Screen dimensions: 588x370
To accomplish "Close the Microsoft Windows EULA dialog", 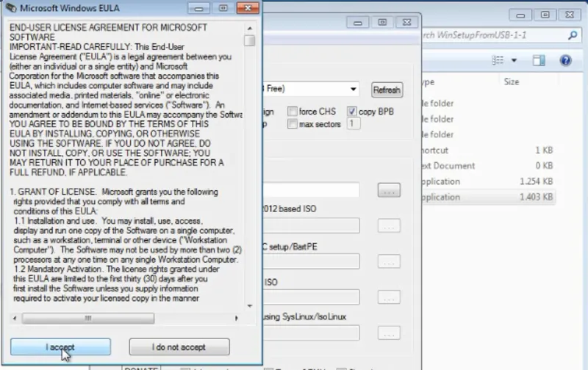I will 248,8.
